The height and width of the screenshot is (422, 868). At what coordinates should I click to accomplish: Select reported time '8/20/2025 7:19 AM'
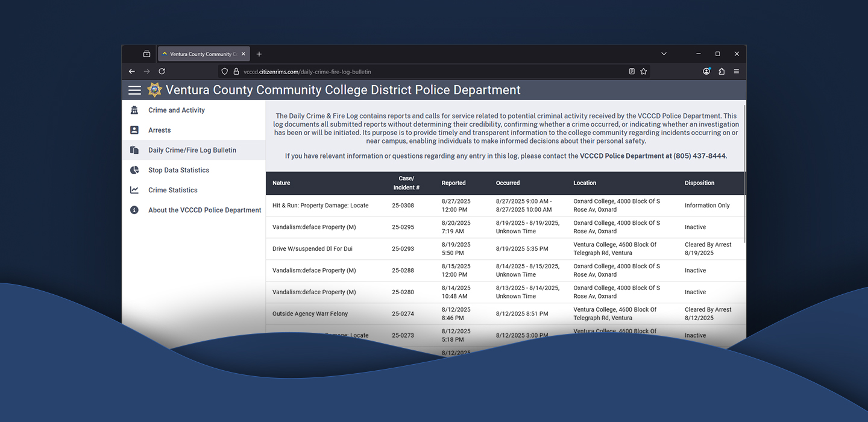(x=456, y=227)
